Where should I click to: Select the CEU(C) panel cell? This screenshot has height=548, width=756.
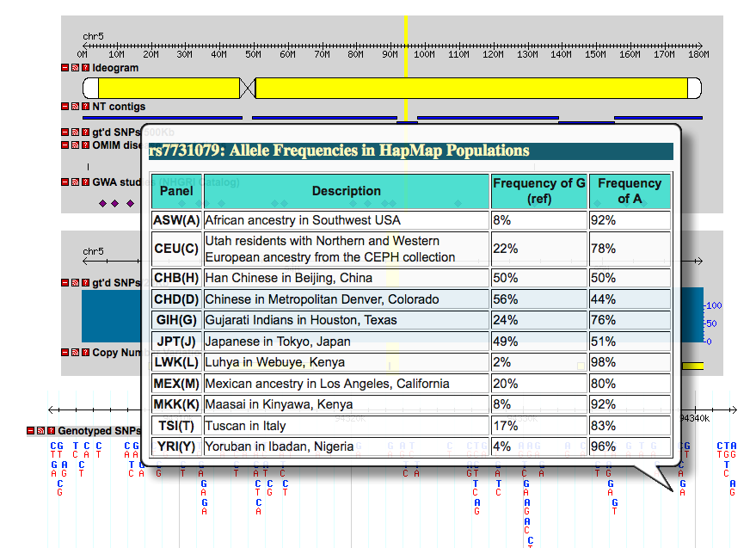[x=176, y=249]
